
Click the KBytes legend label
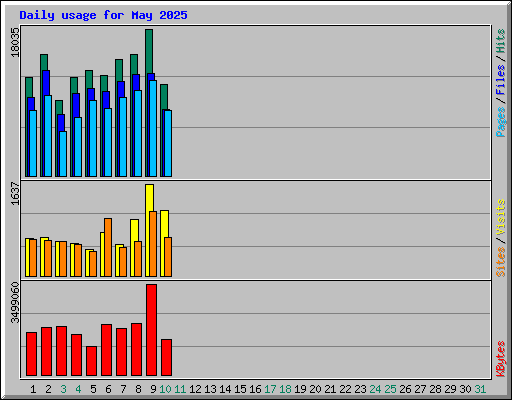click(500, 359)
